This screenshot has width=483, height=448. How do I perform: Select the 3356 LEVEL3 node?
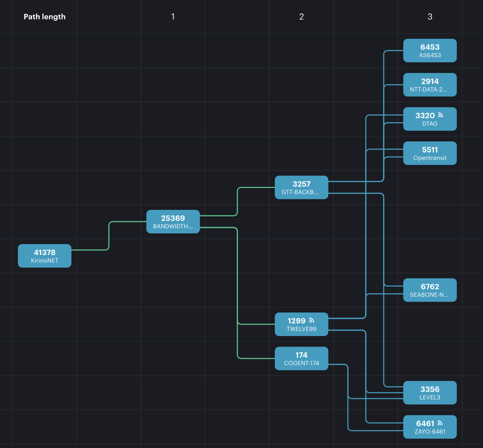(430, 393)
